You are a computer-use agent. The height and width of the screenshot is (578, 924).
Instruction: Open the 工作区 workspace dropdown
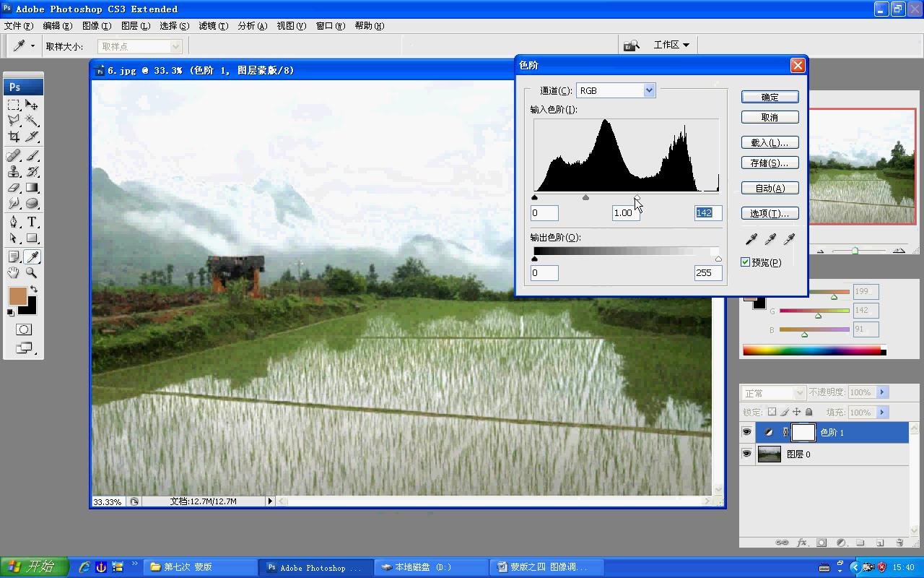(x=671, y=45)
